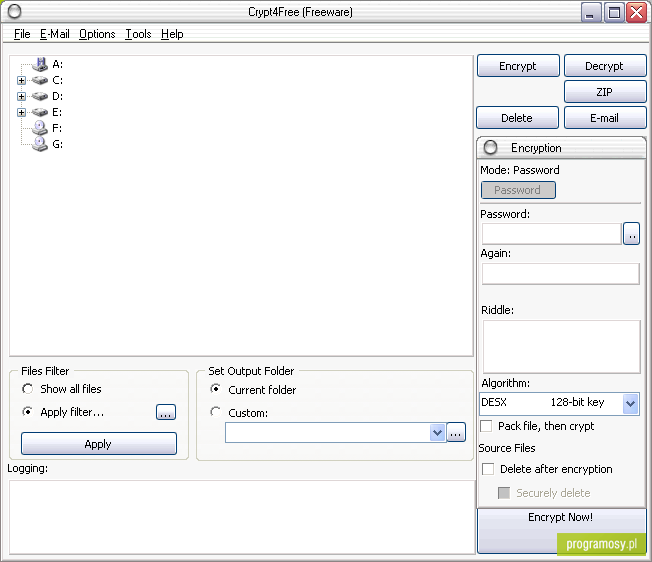Choose the Current folder radio option
Image resolution: width=652 pixels, height=562 pixels.
215,389
